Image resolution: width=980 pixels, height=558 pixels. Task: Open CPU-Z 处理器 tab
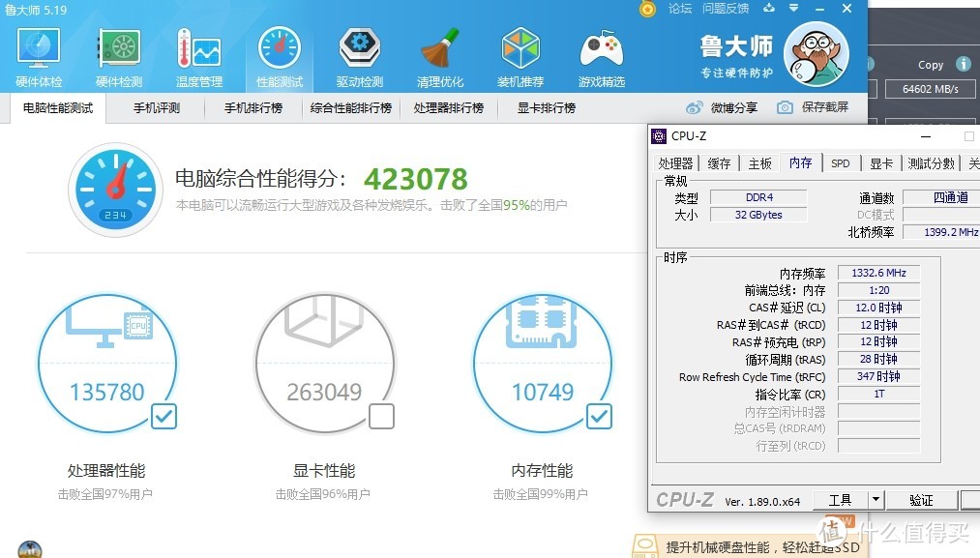coord(675,163)
